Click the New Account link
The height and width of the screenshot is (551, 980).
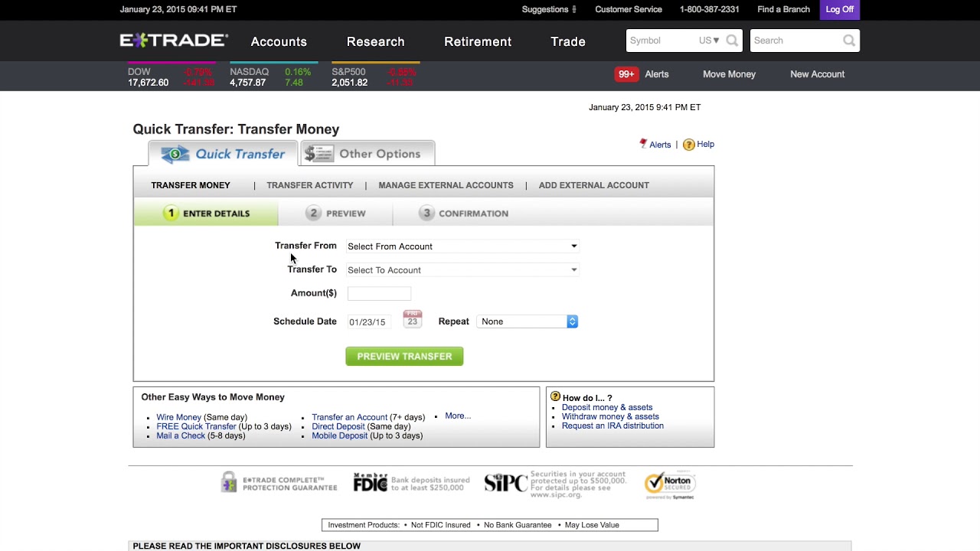pyautogui.click(x=817, y=74)
